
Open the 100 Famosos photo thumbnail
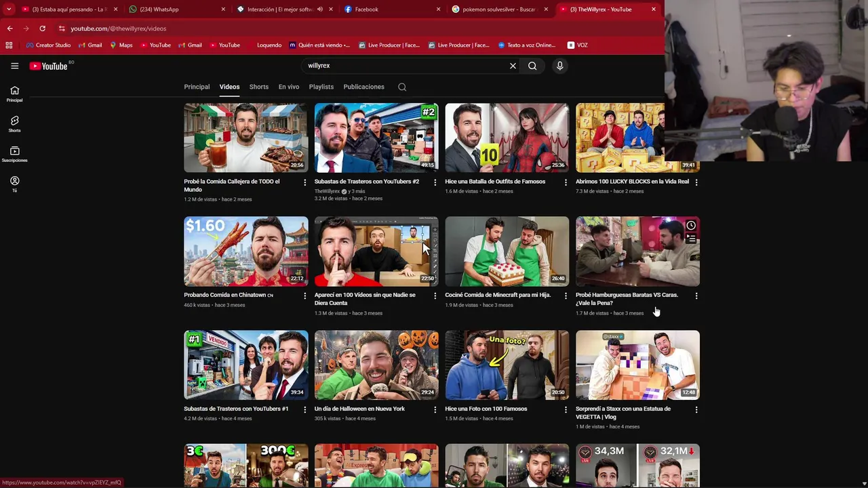[x=507, y=365]
